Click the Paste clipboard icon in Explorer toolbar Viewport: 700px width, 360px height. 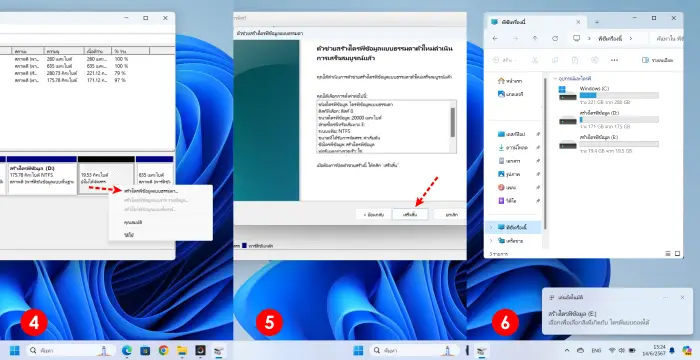[x=575, y=60]
